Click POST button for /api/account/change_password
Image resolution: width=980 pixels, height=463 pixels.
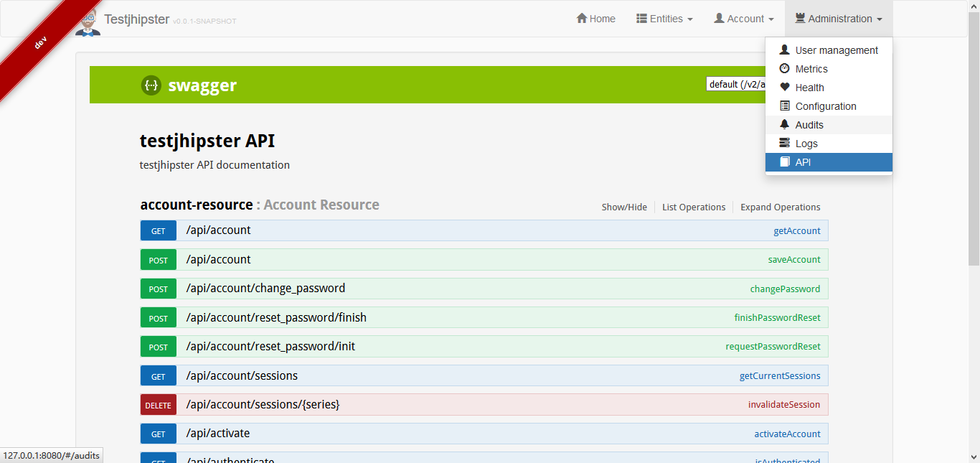[x=159, y=289]
